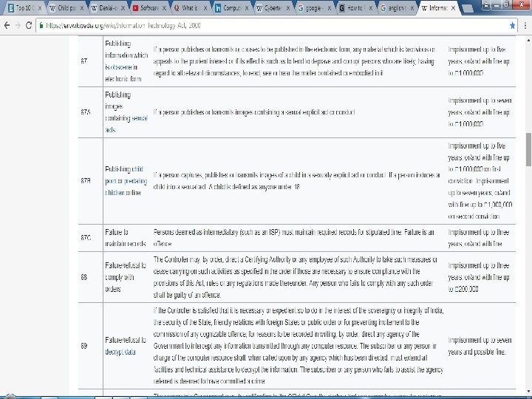Screen dimensions: 532x399
Task: Reload the current Wikipedia page
Action: click(x=29, y=25)
